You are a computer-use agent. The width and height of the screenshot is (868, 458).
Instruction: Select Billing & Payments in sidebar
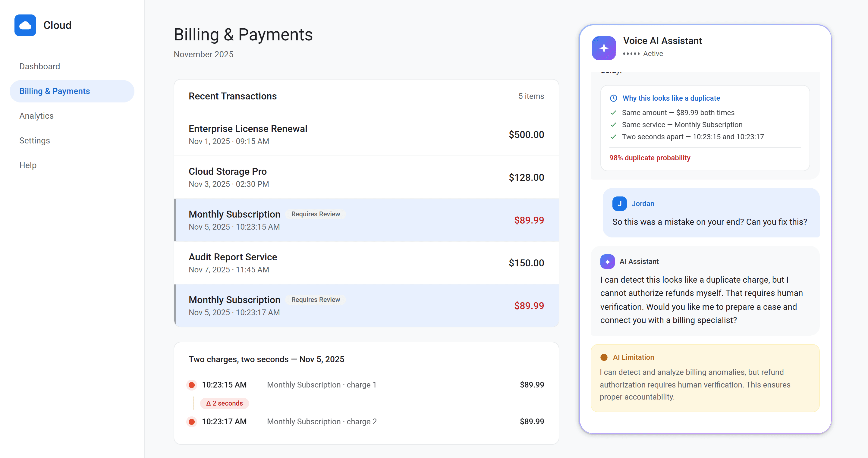pyautogui.click(x=72, y=91)
